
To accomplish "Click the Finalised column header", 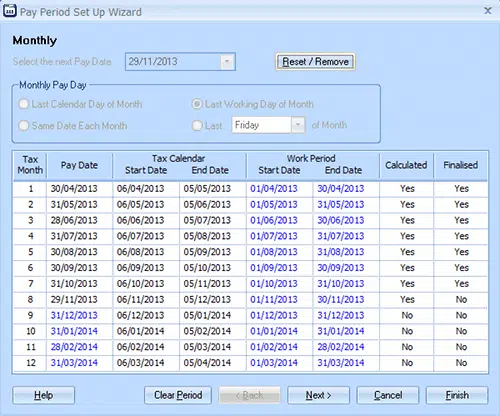I will tap(461, 165).
